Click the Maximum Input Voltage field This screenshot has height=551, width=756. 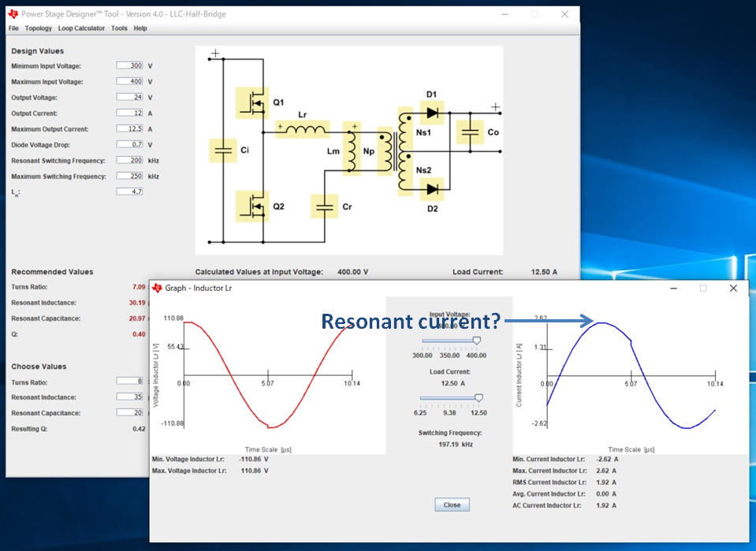click(130, 81)
